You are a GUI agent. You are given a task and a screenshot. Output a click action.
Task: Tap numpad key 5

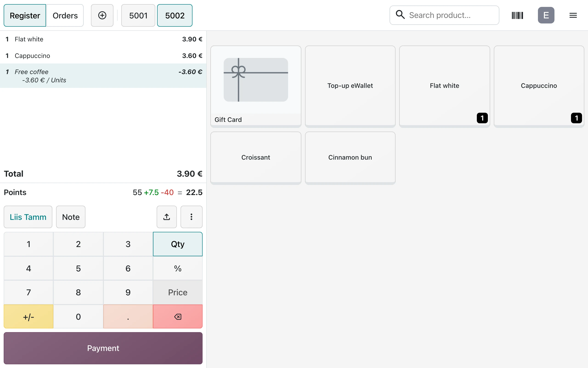point(78,268)
